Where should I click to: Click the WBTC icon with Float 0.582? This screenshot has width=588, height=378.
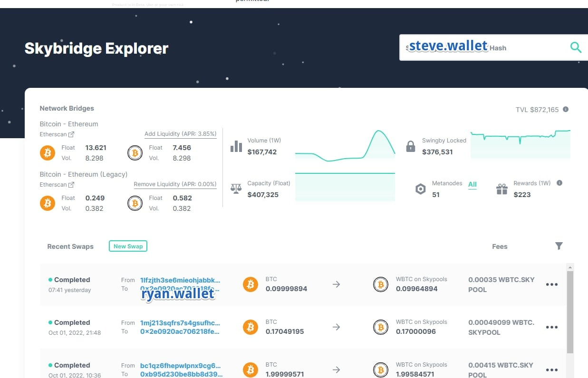135,203
